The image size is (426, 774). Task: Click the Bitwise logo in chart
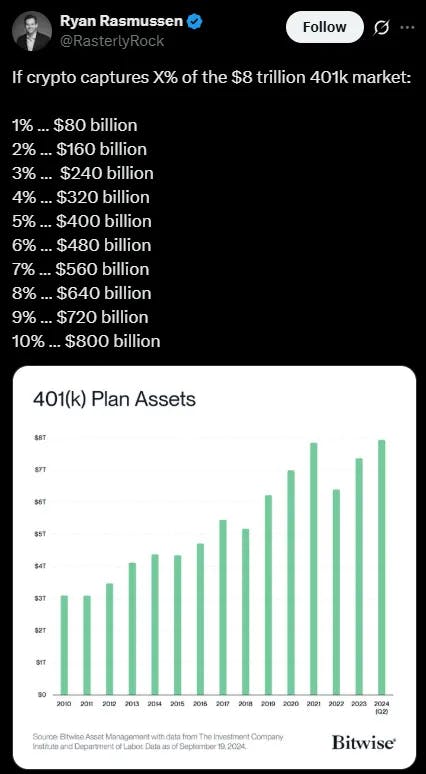point(364,741)
